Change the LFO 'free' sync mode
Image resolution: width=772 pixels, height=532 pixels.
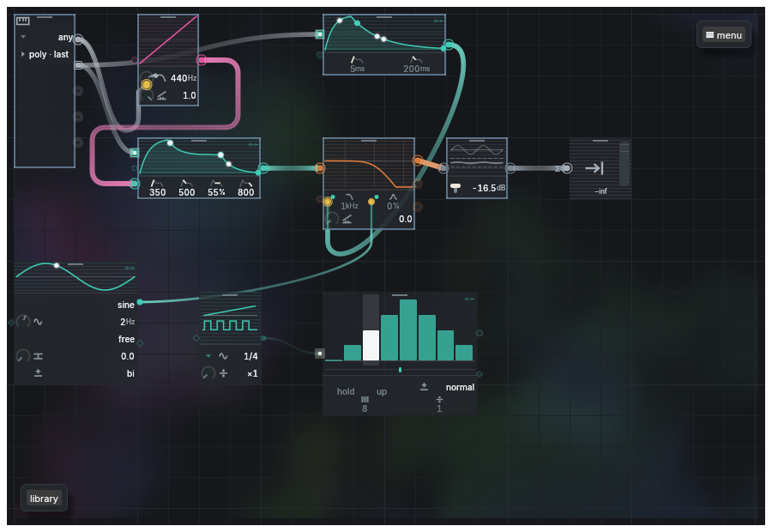[126, 339]
